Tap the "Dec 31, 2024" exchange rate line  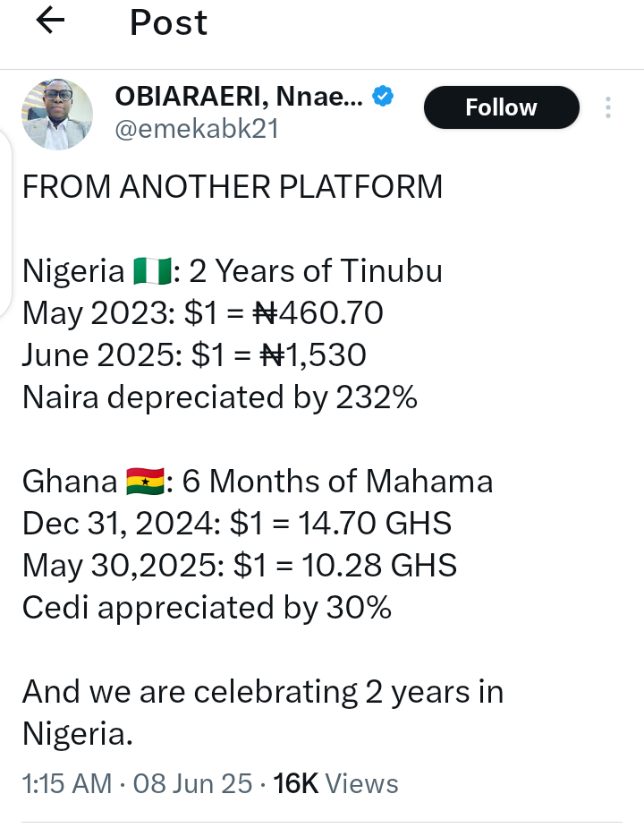tap(236, 524)
